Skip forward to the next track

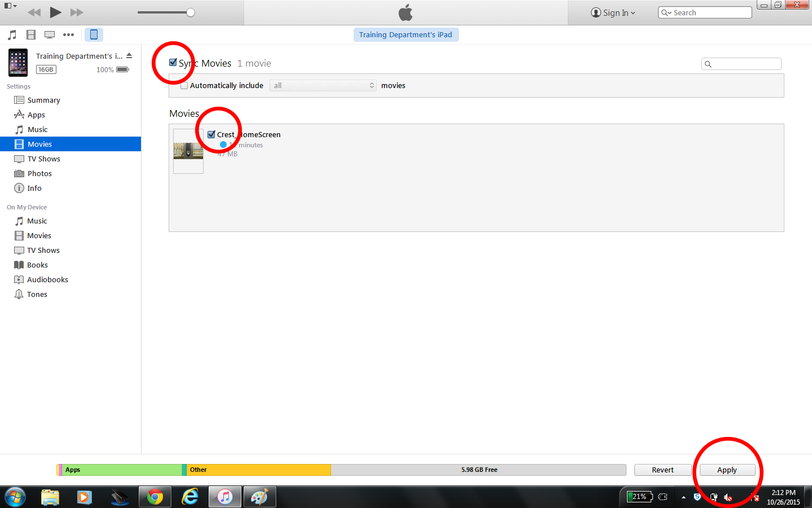click(77, 12)
